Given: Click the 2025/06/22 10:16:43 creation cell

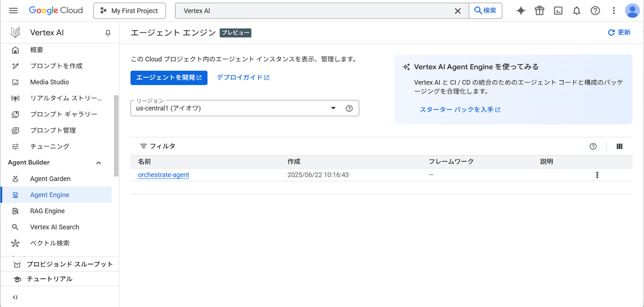Looking at the screenshot, I should tap(318, 175).
